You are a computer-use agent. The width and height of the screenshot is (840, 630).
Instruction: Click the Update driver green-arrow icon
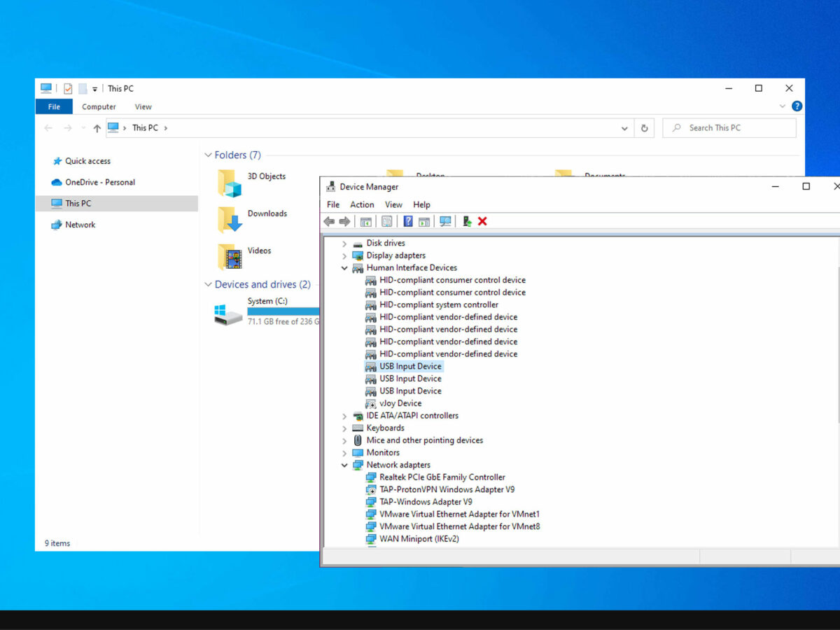467,221
